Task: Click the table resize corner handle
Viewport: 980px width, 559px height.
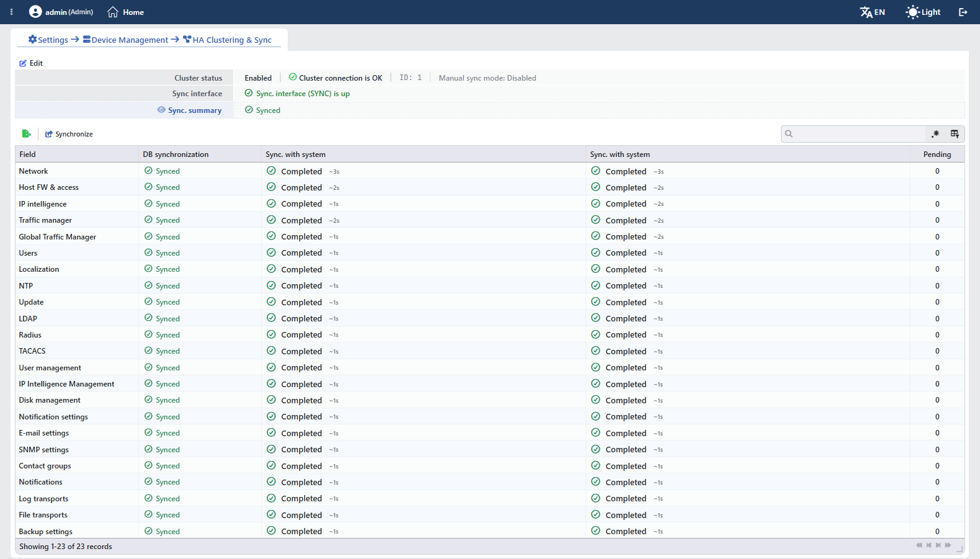Action: point(960,548)
